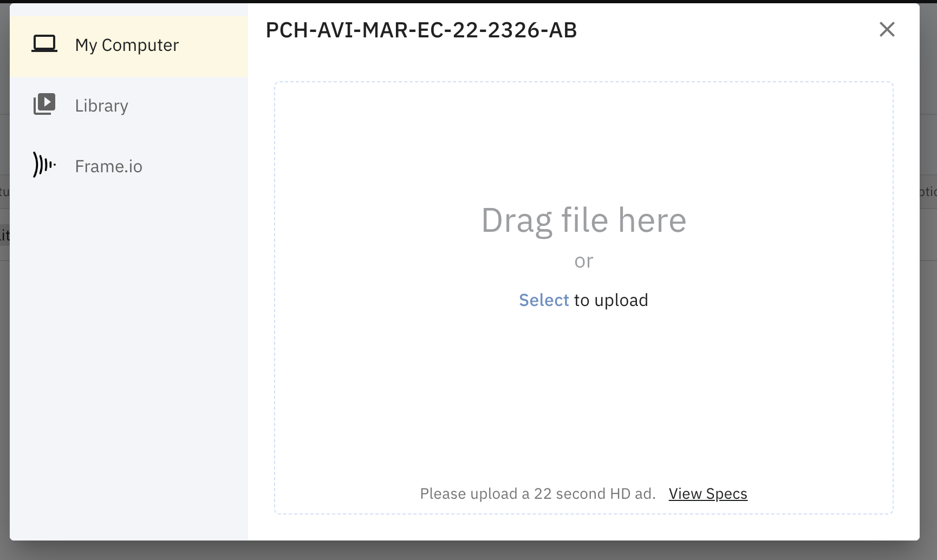
Task: Switch to the Library source label
Action: 102,106
